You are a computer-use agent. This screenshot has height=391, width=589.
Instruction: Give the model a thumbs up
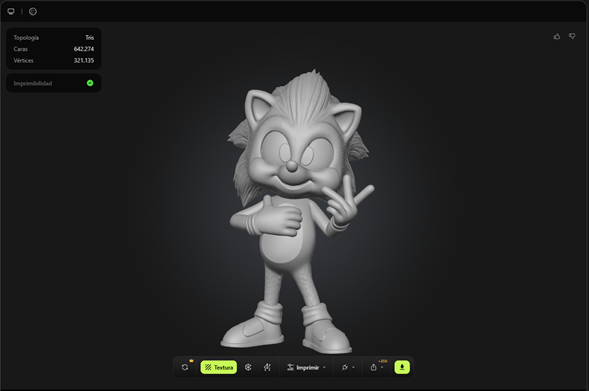point(557,36)
